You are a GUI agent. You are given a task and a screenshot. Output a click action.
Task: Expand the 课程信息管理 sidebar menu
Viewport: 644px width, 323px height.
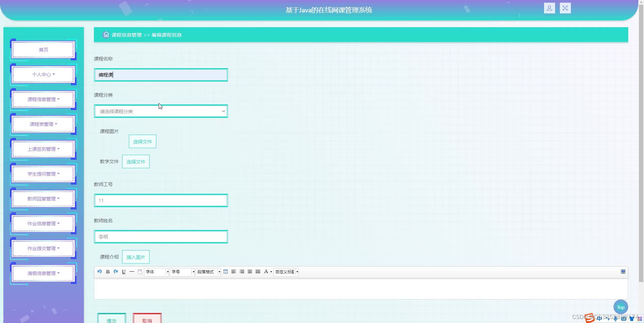43,99
